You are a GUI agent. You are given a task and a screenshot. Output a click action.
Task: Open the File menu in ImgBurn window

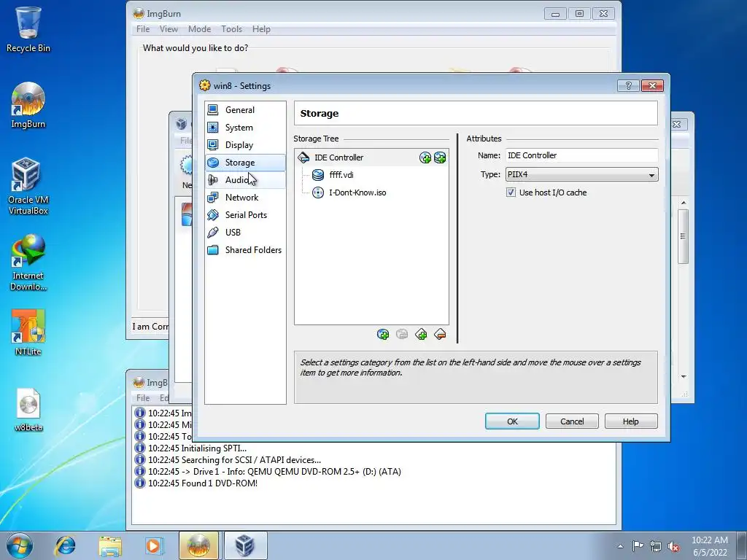143,29
